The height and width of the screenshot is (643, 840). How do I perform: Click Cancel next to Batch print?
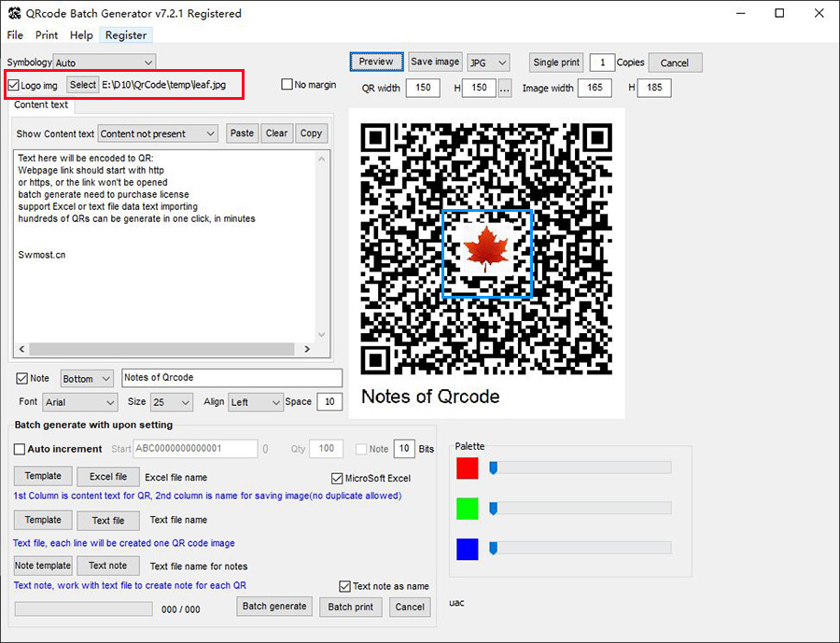click(410, 608)
